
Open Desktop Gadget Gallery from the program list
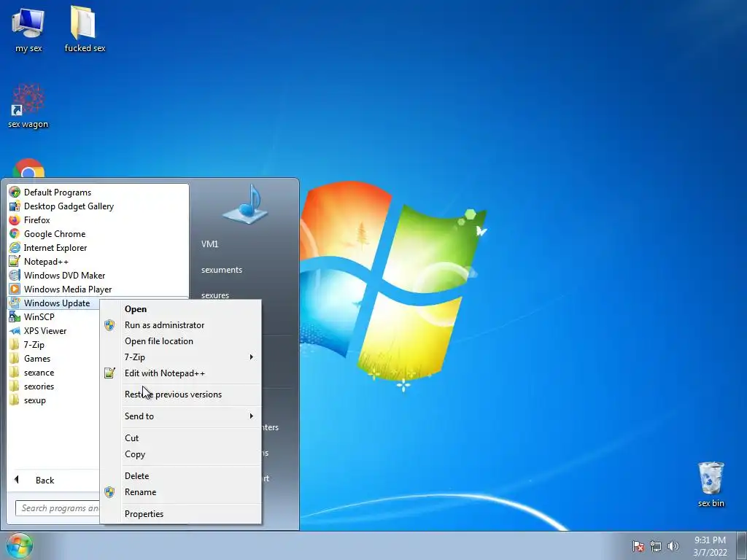69,206
